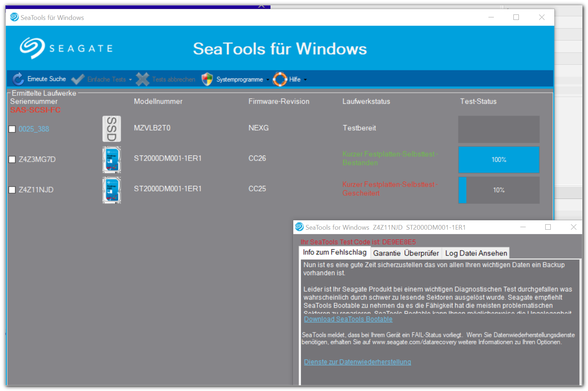The height and width of the screenshot is (391, 588).
Task: Click the Seagate logo in the banner
Action: 66,48
